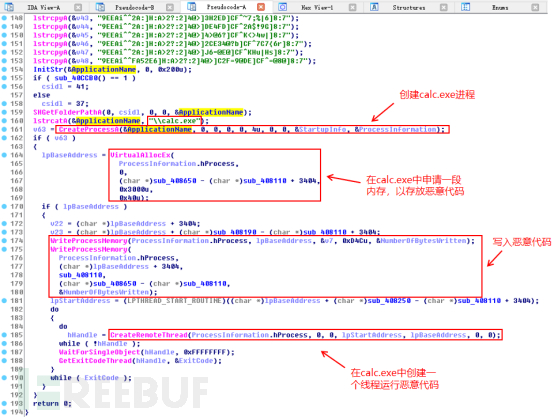Toggle breakpoint dot on line 154
554x417 pixels.
click(x=4, y=69)
